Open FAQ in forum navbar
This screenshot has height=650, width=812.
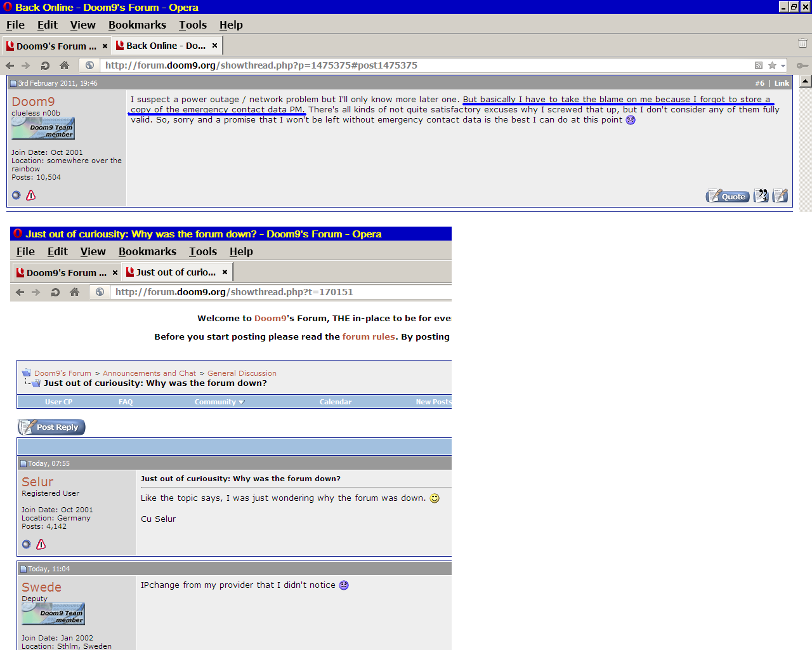pyautogui.click(x=126, y=402)
